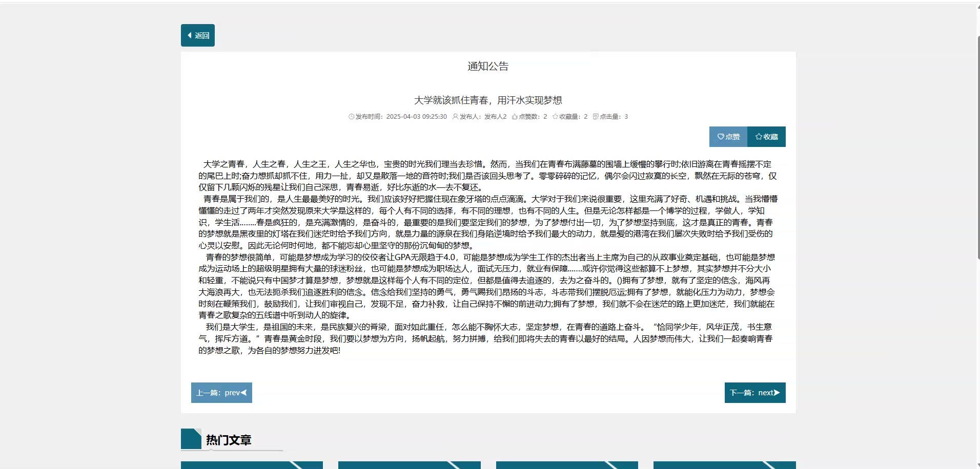Click the 收藏量: 2 count text

click(x=574, y=117)
